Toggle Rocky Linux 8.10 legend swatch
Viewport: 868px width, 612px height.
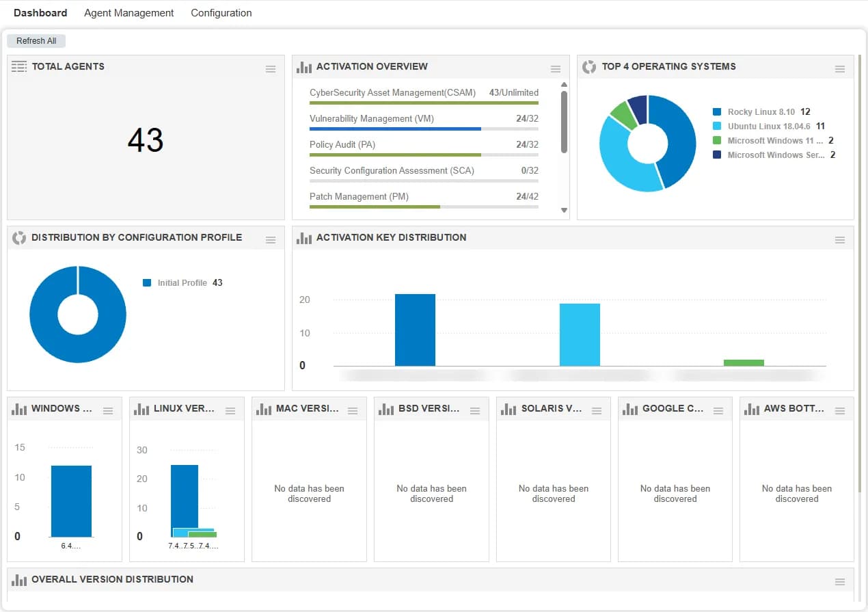pyautogui.click(x=717, y=111)
